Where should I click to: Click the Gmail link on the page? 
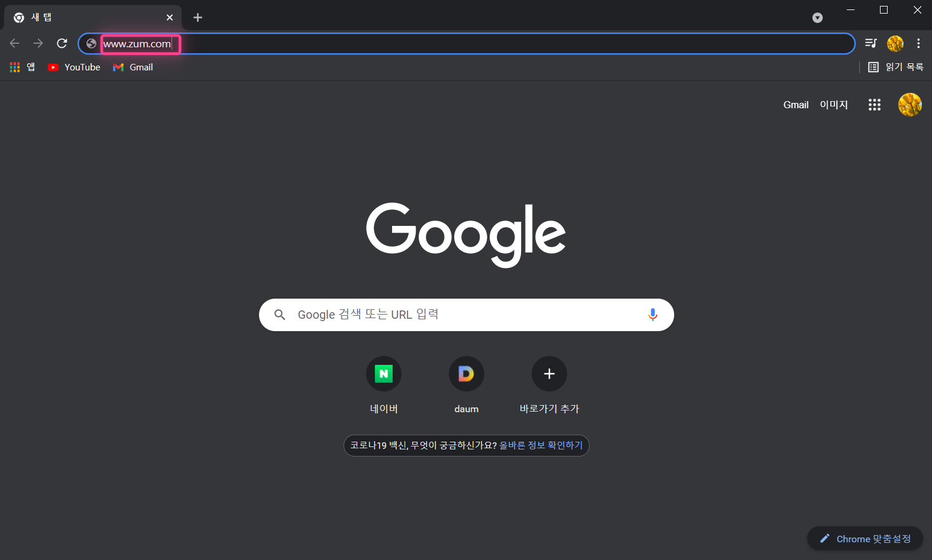click(796, 105)
